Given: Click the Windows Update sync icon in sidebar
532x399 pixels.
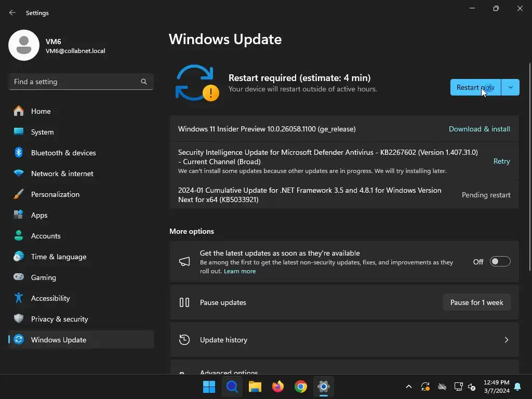Looking at the screenshot, I should click(19, 339).
